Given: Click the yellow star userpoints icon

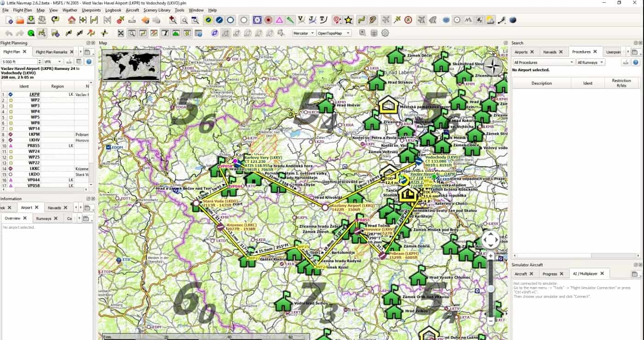Looking at the screenshot, I should (348, 20).
